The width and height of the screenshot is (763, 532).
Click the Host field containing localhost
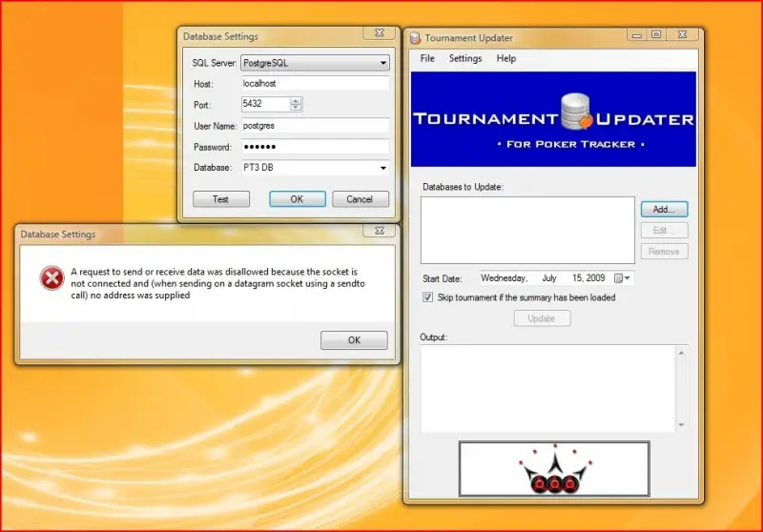[x=315, y=84]
